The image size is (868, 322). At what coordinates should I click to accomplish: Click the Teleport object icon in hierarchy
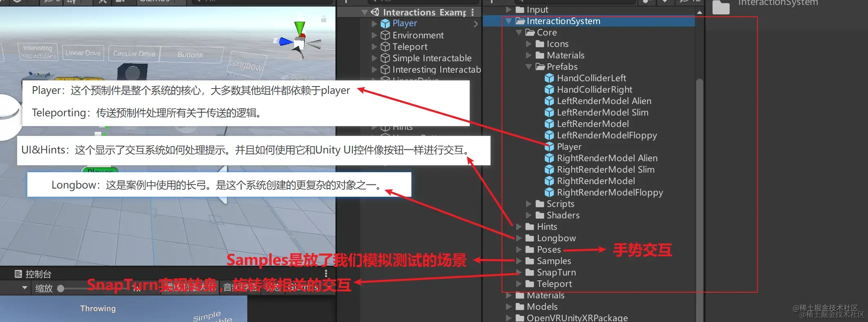click(x=385, y=47)
